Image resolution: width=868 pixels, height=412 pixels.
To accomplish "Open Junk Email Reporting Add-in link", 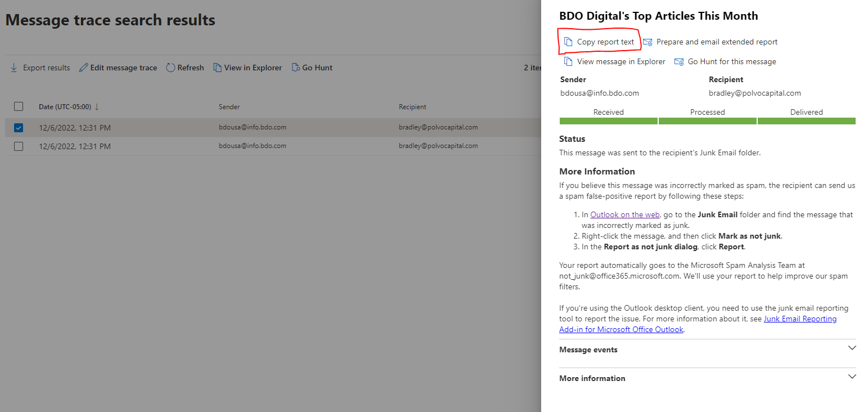I will click(x=698, y=324).
